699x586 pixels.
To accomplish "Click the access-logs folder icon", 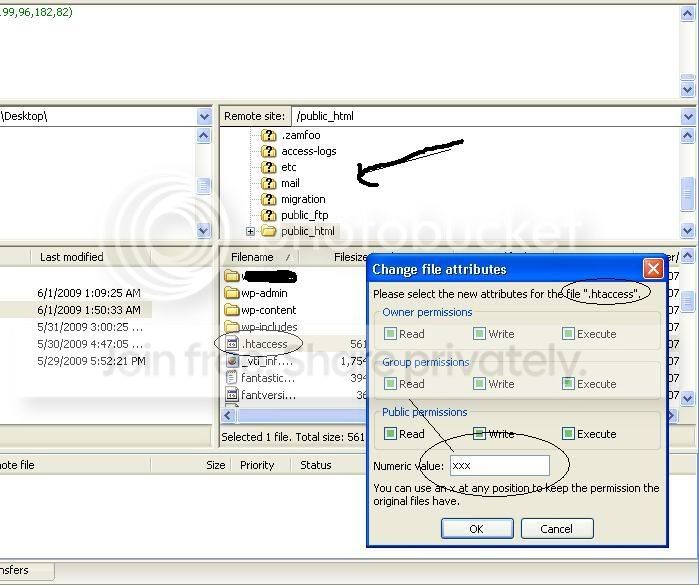I will (x=268, y=151).
